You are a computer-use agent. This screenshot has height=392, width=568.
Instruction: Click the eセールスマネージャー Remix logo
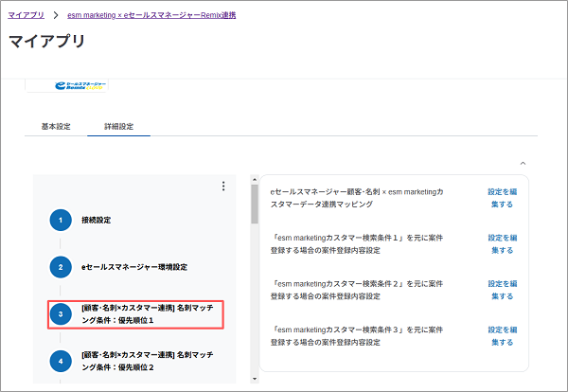80,84
